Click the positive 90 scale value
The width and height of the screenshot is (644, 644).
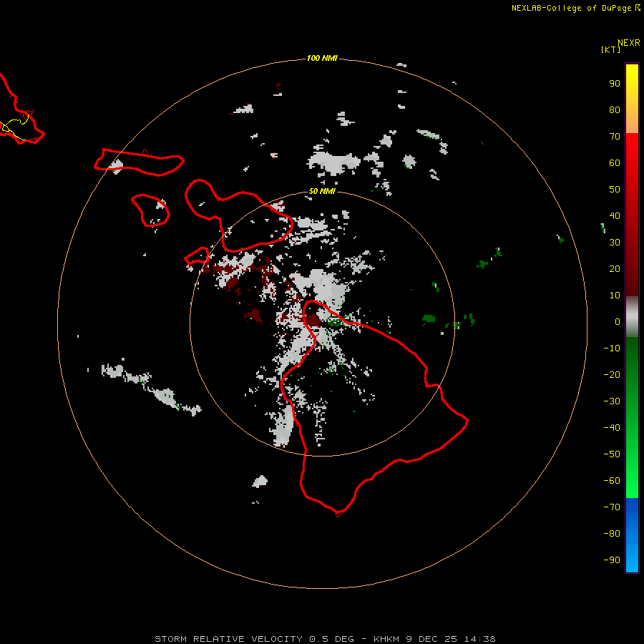615,84
